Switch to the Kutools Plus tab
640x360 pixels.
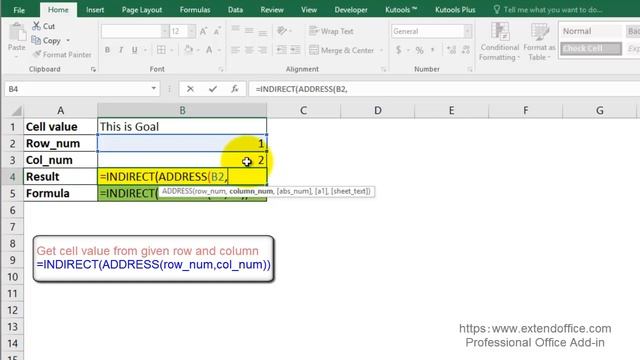(x=455, y=10)
